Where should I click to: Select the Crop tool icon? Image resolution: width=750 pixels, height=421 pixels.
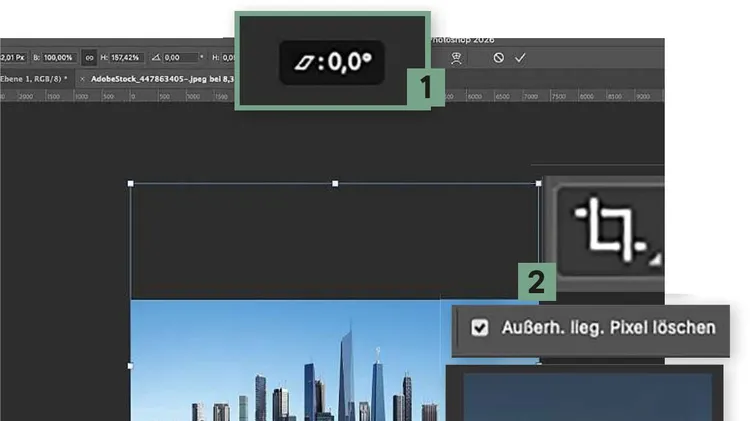611,228
